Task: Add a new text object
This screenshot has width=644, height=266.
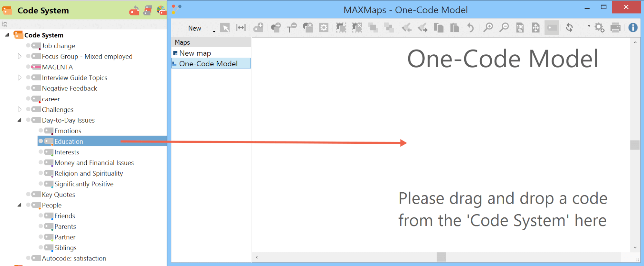Action: 291,28
